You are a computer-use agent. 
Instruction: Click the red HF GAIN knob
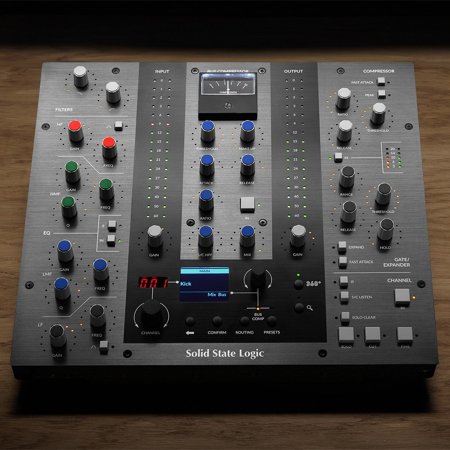[x=75, y=132]
